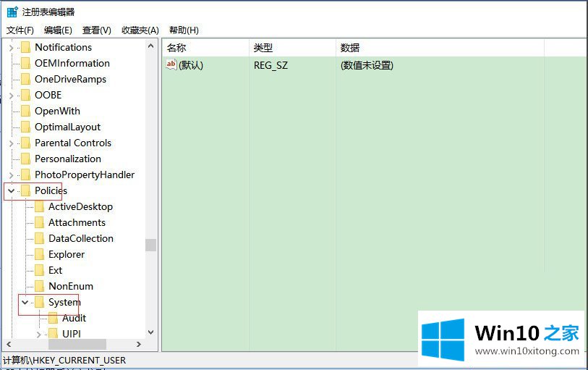Viewport: 588px width, 370px height.
Task: Click the tree scroll-right arrow
Action: [x=139, y=344]
